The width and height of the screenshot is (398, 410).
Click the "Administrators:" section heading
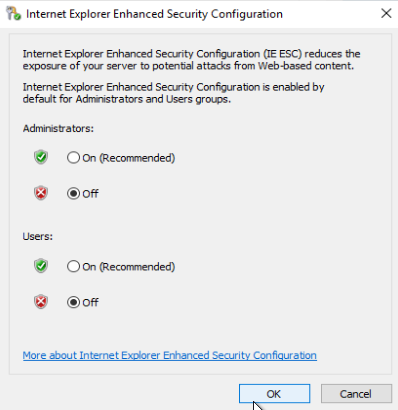pos(58,128)
